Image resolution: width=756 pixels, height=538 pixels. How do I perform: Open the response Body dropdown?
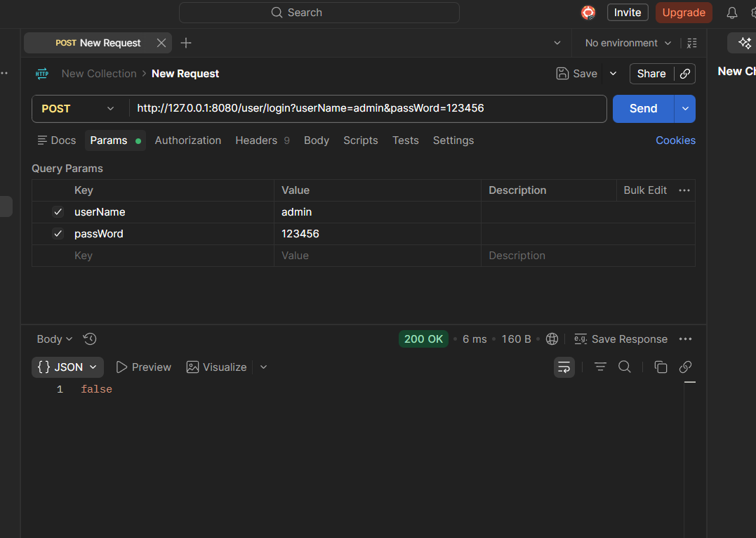point(55,339)
